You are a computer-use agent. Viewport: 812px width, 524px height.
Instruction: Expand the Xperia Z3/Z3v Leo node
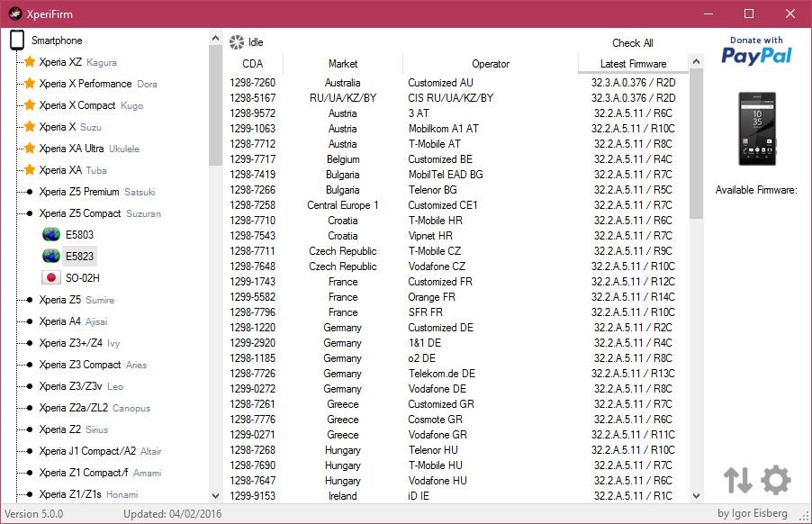30,386
